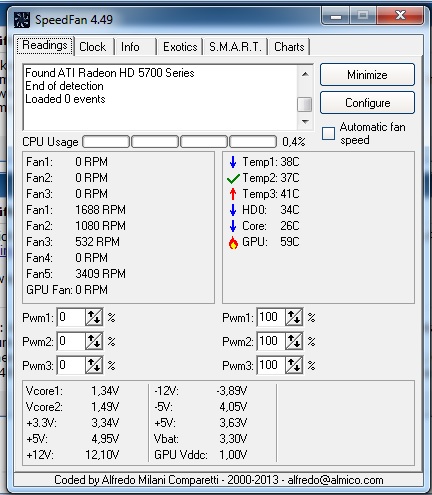Click the maximize button of SpeedFan window
The image size is (432, 495).
(363, 15)
